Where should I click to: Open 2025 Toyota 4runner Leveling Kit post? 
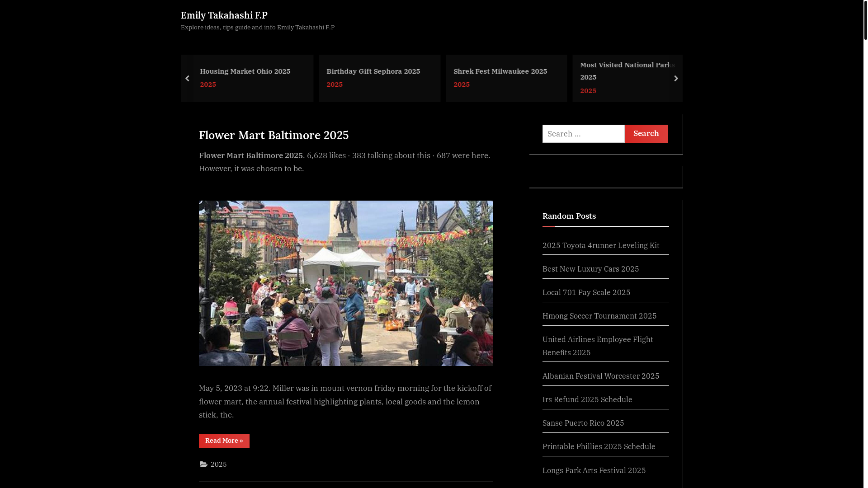click(601, 245)
